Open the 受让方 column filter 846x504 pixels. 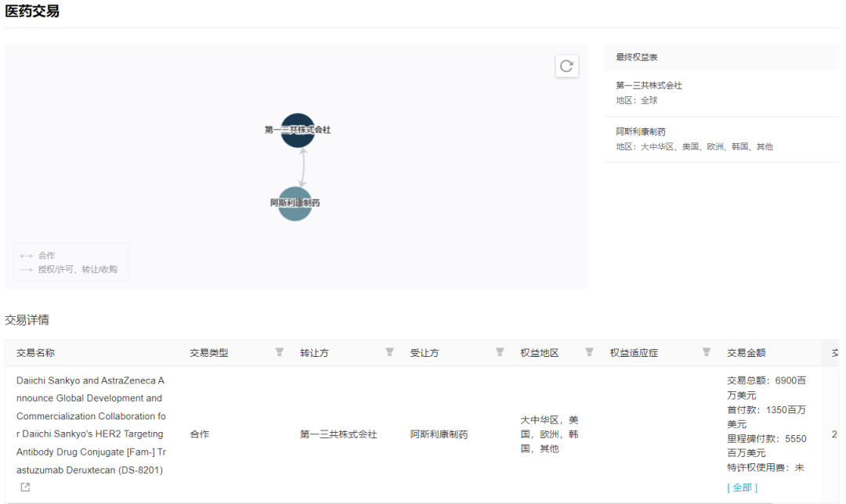(x=500, y=352)
